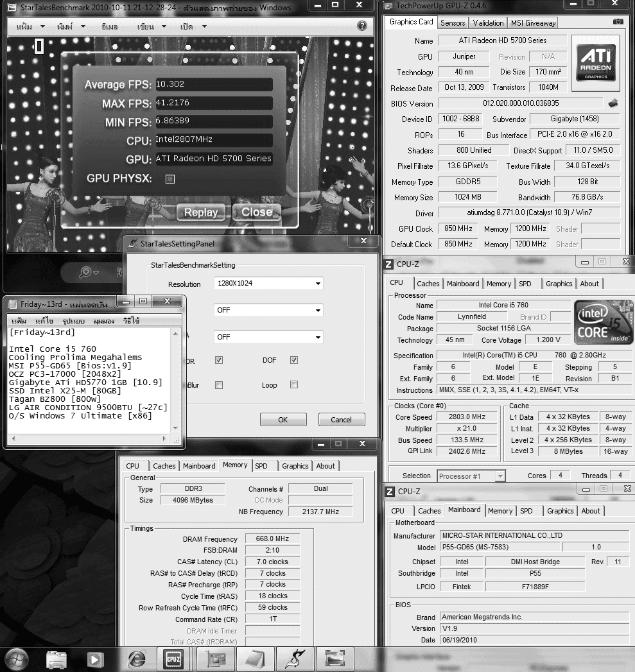Open SPD tab in CPU-Z memory timings window
635x672 pixels.
click(x=261, y=466)
